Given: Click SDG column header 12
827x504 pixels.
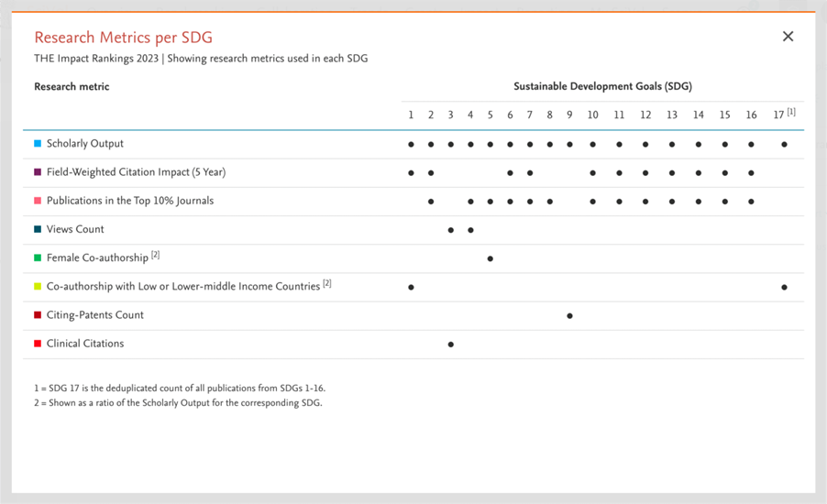Looking at the screenshot, I should (x=645, y=115).
